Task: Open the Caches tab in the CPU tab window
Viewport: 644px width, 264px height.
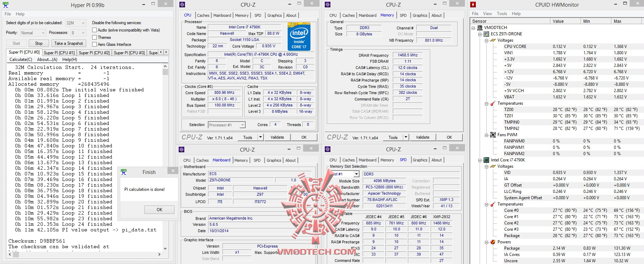Action: point(203,15)
